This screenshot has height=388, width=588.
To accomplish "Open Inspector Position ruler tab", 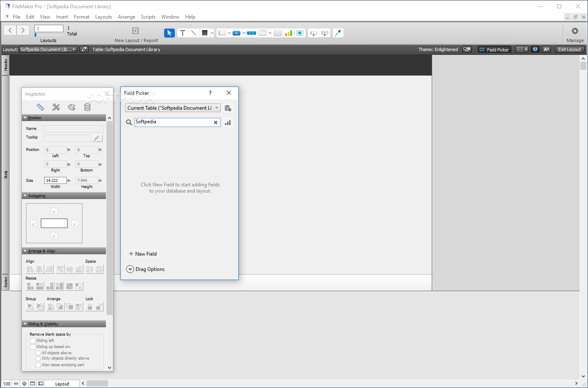I will (40, 107).
